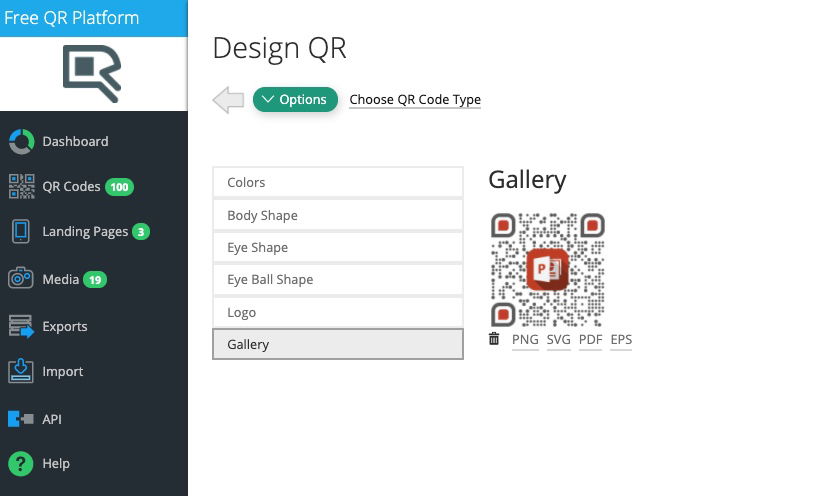829x496 pixels.
Task: Expand the Body Shape section
Action: click(x=338, y=215)
